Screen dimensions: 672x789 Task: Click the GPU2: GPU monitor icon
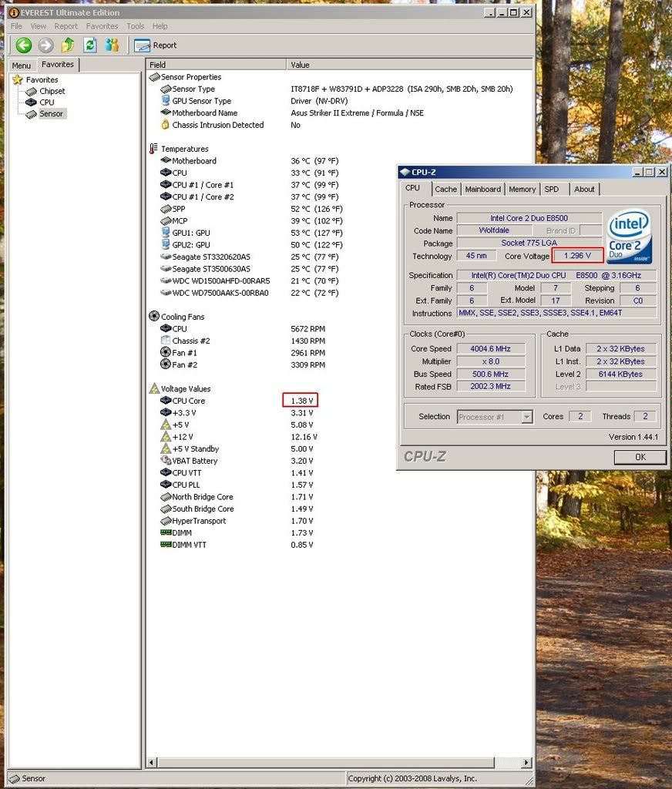(x=166, y=244)
